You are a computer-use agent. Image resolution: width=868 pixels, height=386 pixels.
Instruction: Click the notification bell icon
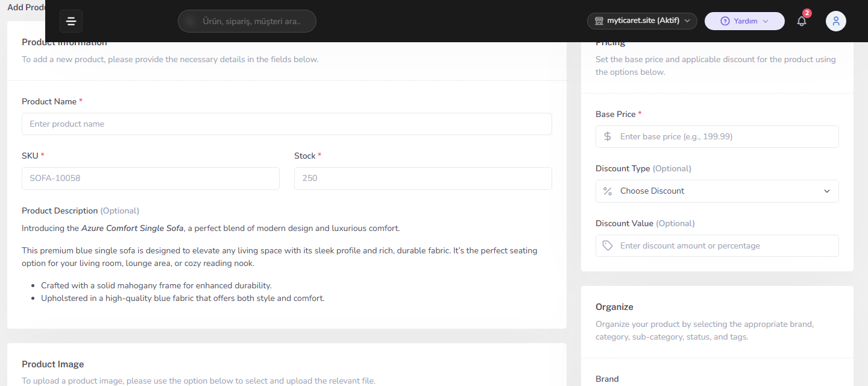point(801,21)
